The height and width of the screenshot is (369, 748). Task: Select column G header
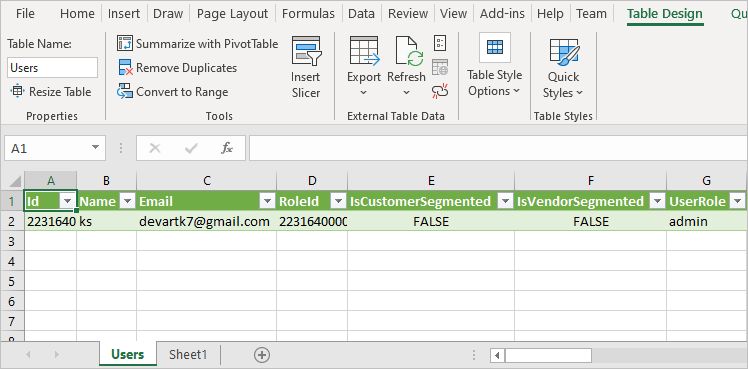pyautogui.click(x=706, y=181)
